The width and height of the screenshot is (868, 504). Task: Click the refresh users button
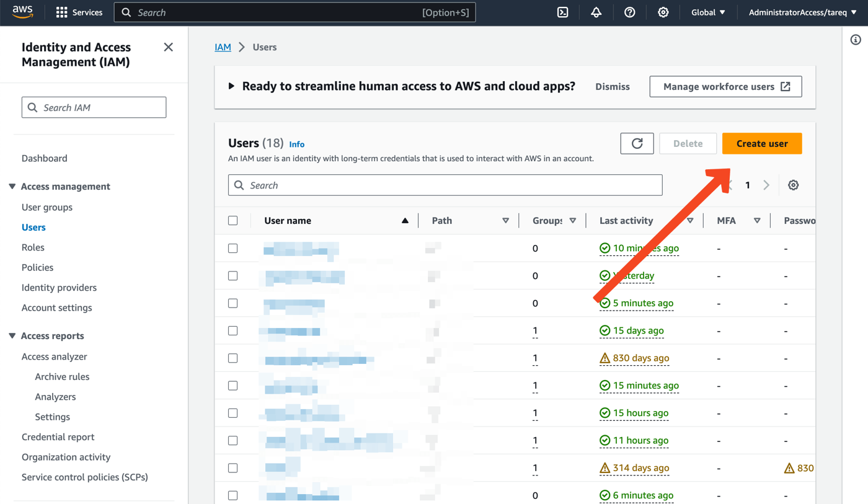tap(637, 144)
